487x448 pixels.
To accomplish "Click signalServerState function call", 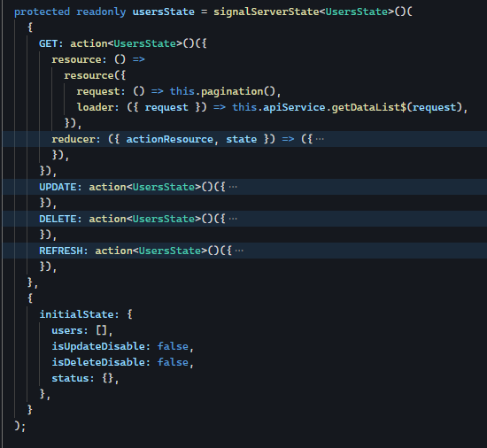I will 267,12.
